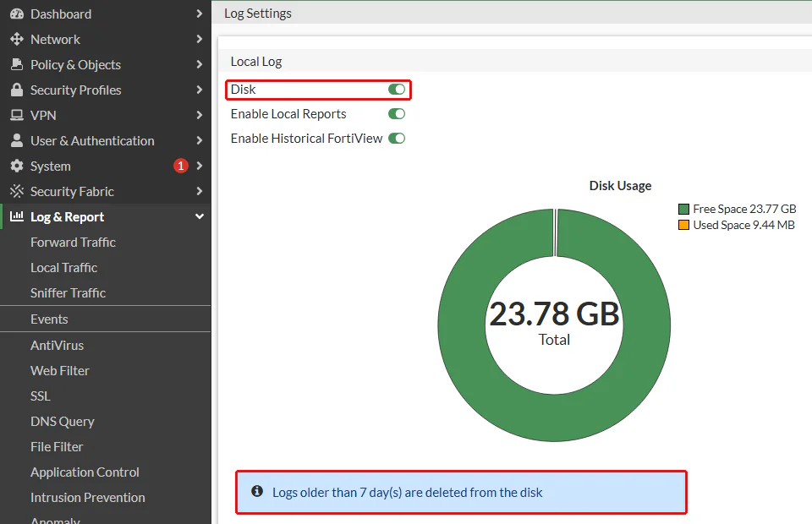Viewport: 812px width, 524px height.
Task: Click the Used Space 9.44 MB legend text
Action: click(x=743, y=225)
